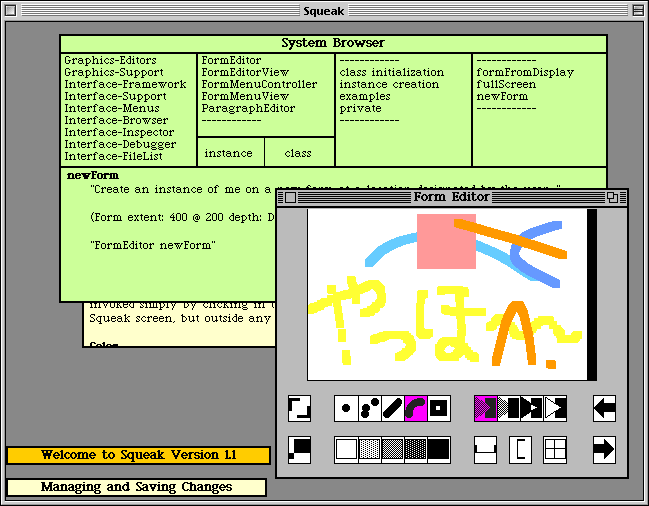Choose the dark gray fill swatch
649x506 pixels.
(416, 450)
